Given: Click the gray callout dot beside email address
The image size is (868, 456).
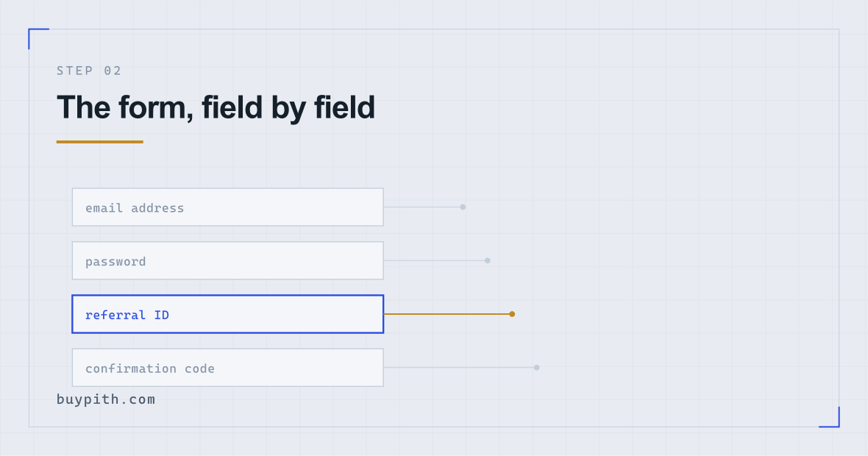Looking at the screenshot, I should pyautogui.click(x=463, y=207).
